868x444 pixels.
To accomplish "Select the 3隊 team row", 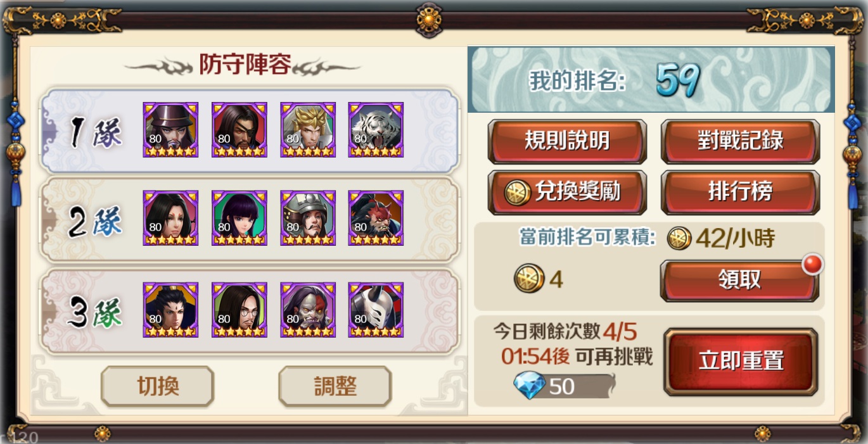I will point(249,312).
